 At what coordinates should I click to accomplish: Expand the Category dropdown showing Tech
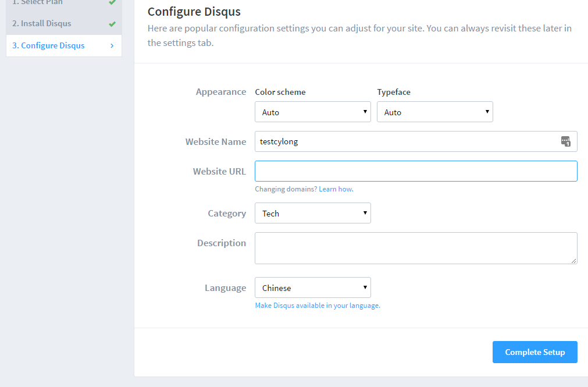313,213
